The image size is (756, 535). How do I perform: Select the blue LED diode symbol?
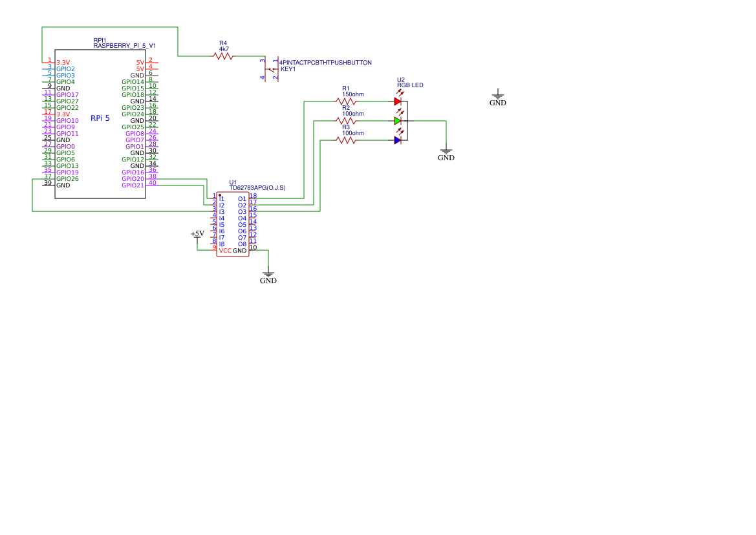pyautogui.click(x=398, y=140)
